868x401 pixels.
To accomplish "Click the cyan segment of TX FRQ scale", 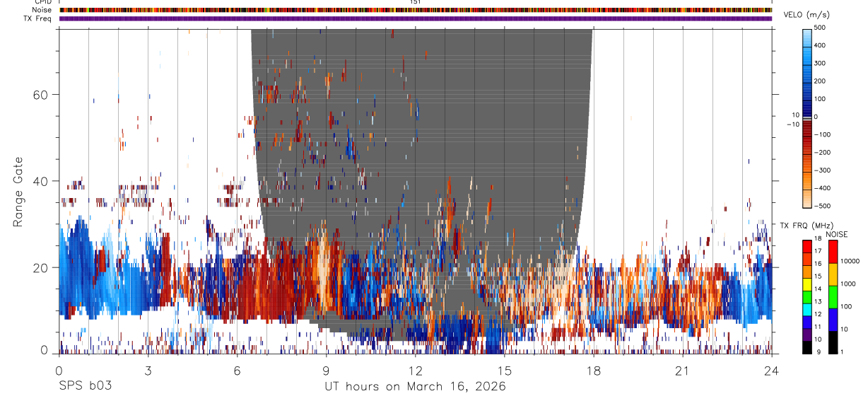I will (x=807, y=309).
